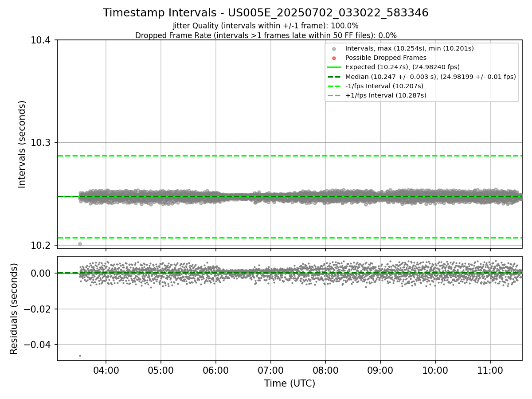
Task: Click the plot title 'Timestamp Intervals - US005E_20250702_033022_583346'
Action: (266, 13)
